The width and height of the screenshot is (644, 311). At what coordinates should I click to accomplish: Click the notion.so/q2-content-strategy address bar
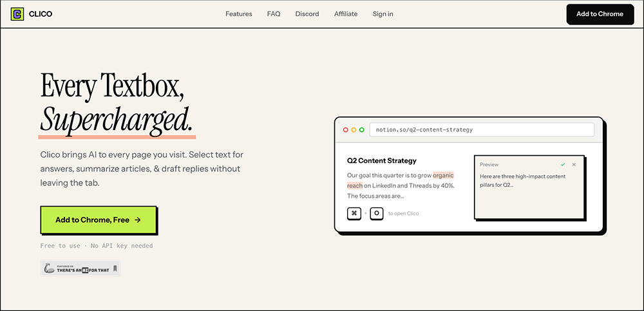point(483,129)
